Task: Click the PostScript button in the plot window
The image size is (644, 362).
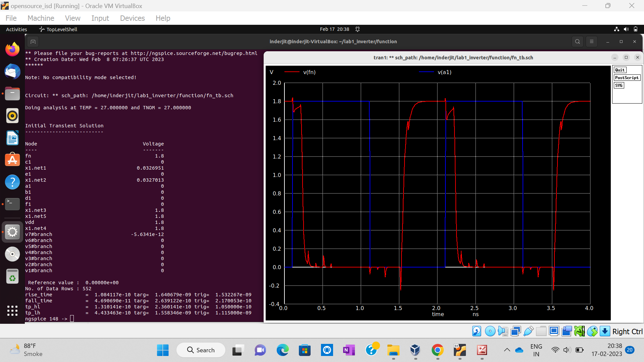Action: click(627, 77)
